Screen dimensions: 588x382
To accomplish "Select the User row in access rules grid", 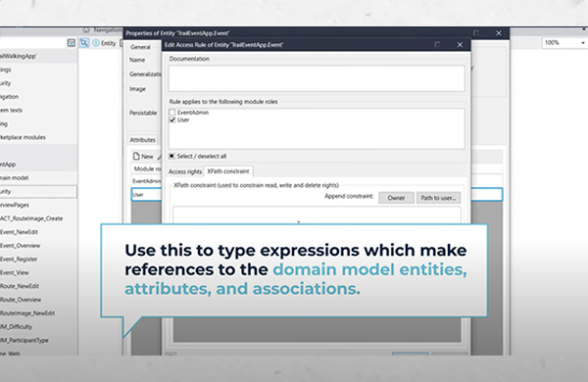I will point(146,195).
